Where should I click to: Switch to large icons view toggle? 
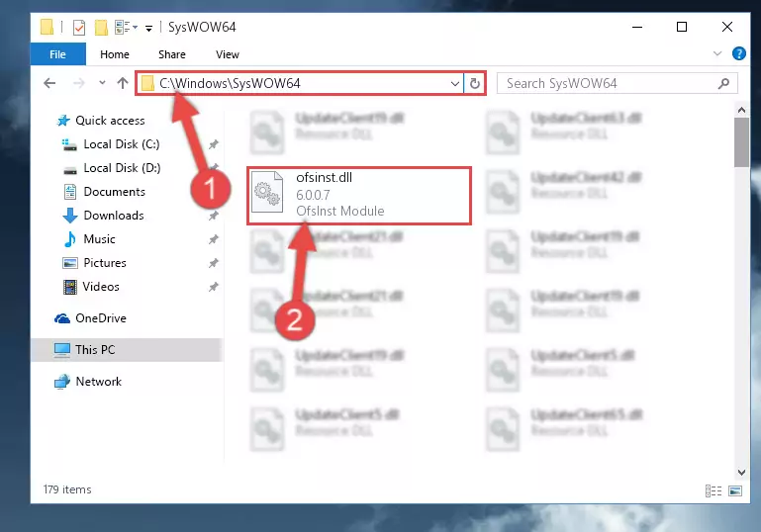[735, 490]
